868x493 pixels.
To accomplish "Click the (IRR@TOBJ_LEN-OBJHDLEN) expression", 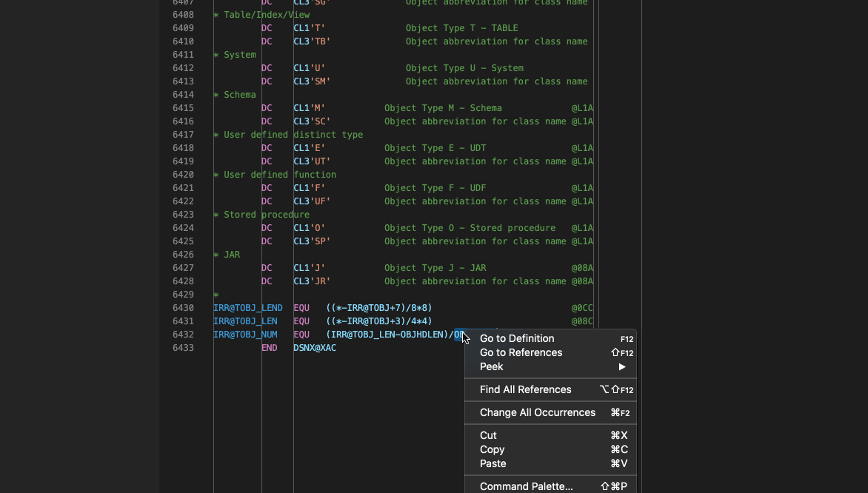I will (x=387, y=335).
